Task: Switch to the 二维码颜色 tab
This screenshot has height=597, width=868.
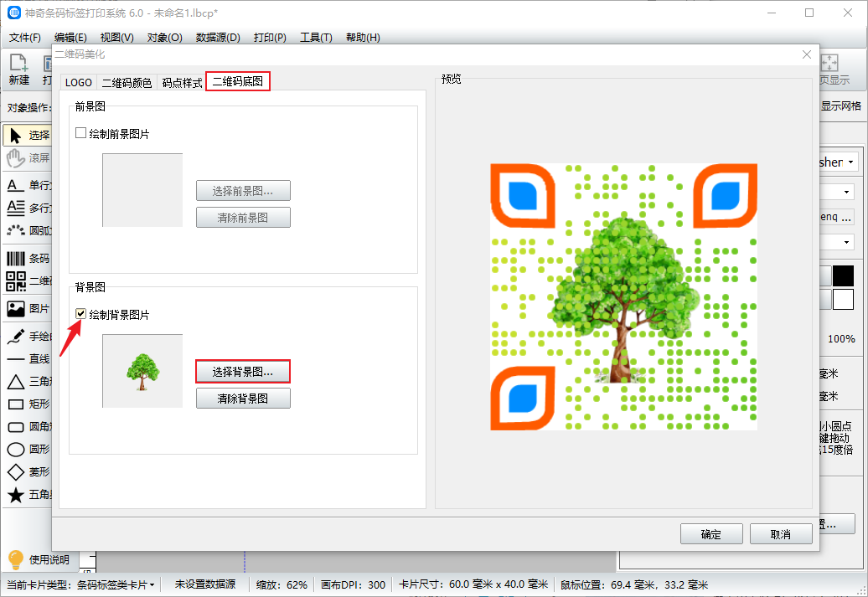Action: coord(127,82)
